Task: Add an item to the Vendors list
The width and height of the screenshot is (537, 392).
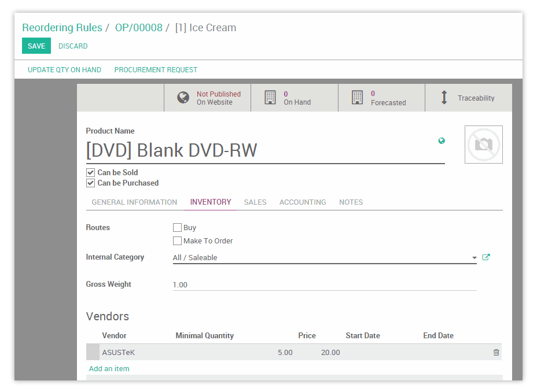Action: (109, 368)
